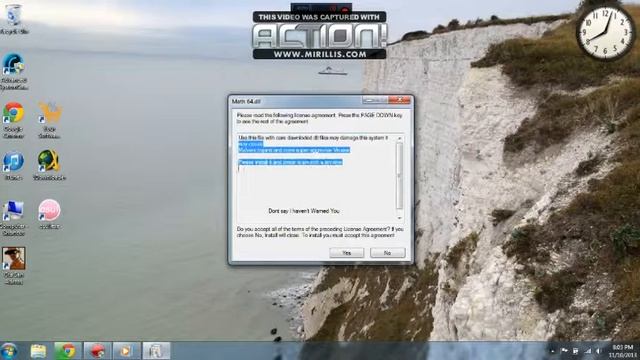Image resolution: width=640 pixels, height=360 pixels.
Task: Show hidden system tray icons arrow
Action: (x=552, y=351)
